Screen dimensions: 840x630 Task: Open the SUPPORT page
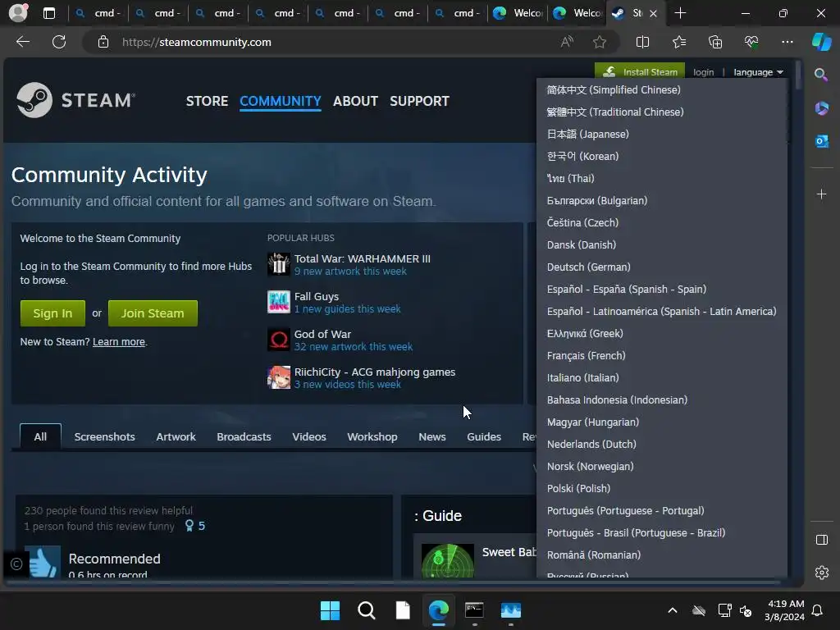(419, 101)
